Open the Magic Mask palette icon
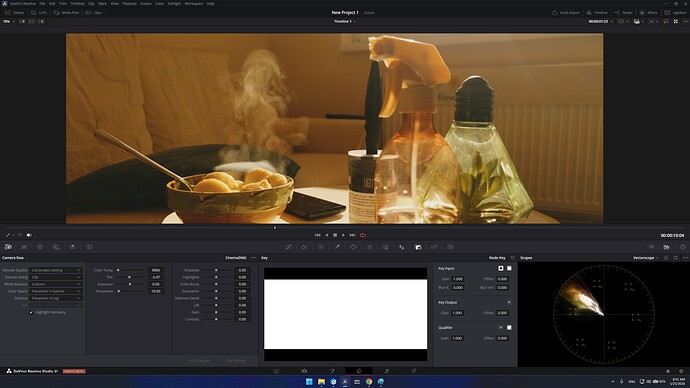 click(x=385, y=247)
